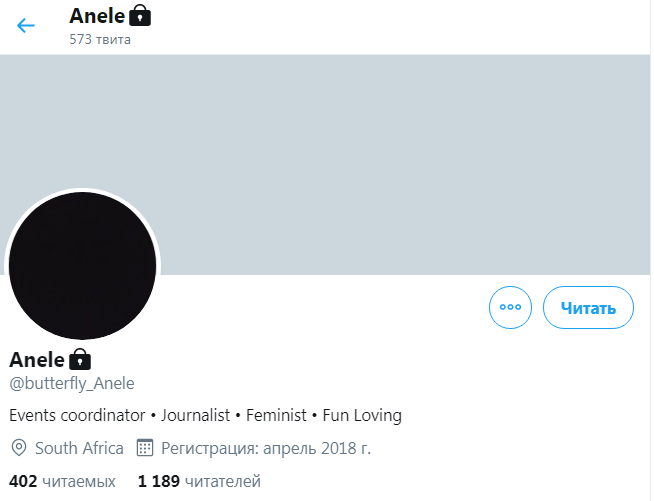Click the header title Anele
Screen dimensions: 654x501
pos(97,16)
